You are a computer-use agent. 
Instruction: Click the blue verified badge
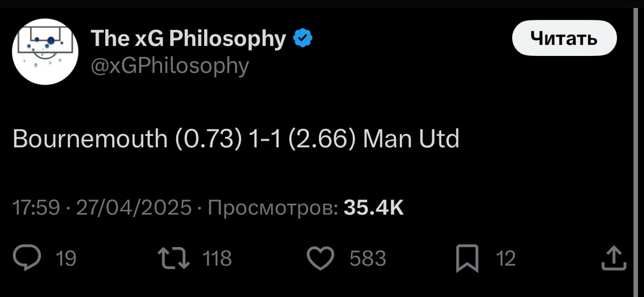[303, 38]
